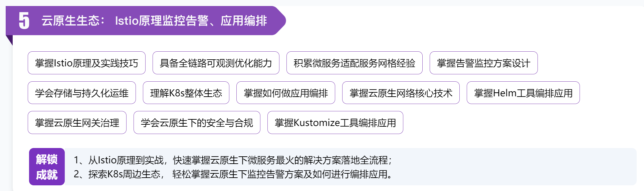This screenshot has width=644, height=191.
Task: Select the 掌握Helm工具编排应用 tag
Action: pos(523,93)
